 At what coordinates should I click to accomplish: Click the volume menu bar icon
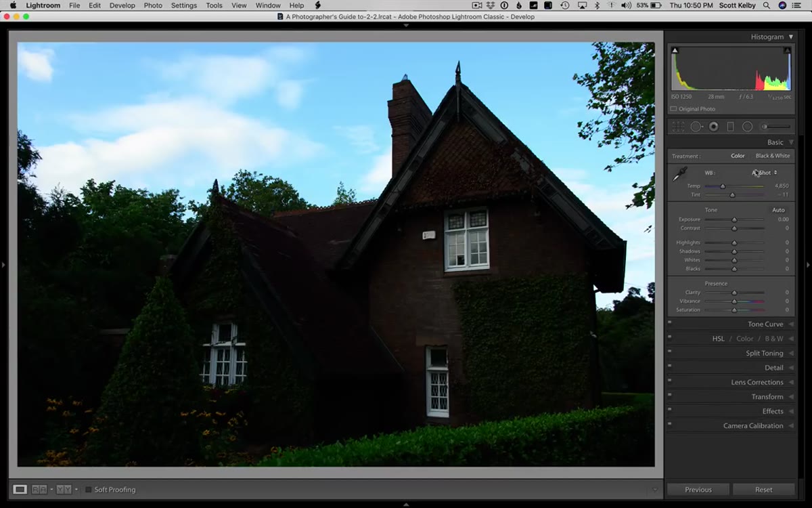(x=625, y=5)
